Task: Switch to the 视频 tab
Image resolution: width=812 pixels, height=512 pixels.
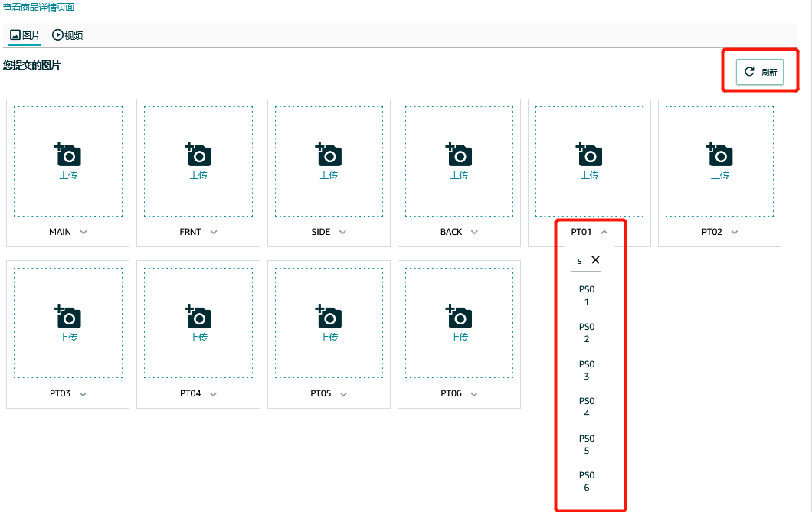Action: click(67, 35)
